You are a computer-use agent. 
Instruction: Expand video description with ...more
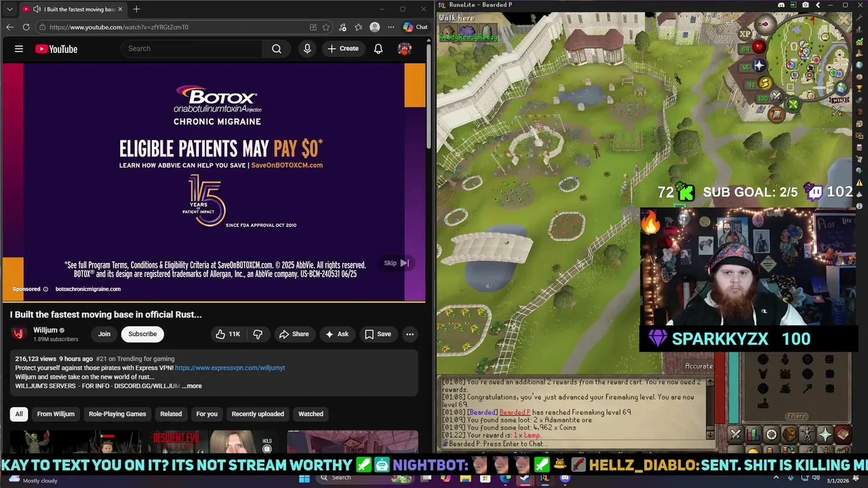[191, 386]
